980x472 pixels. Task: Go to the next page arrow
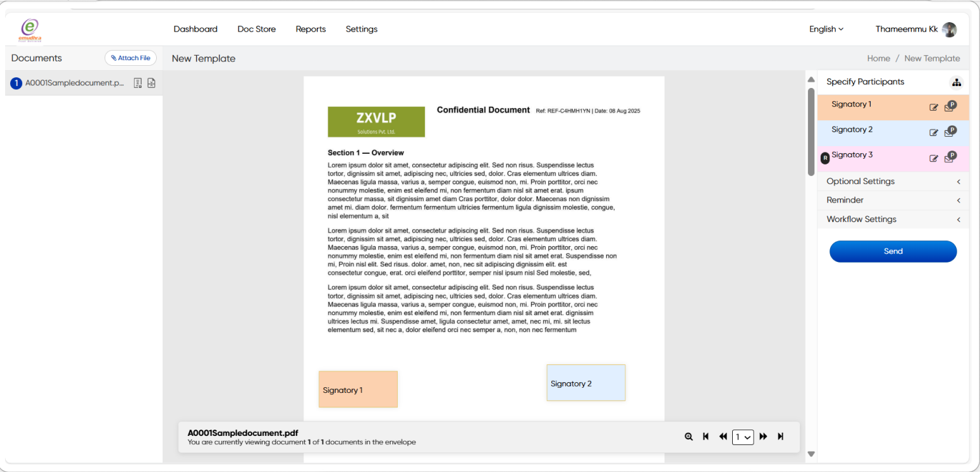click(763, 437)
